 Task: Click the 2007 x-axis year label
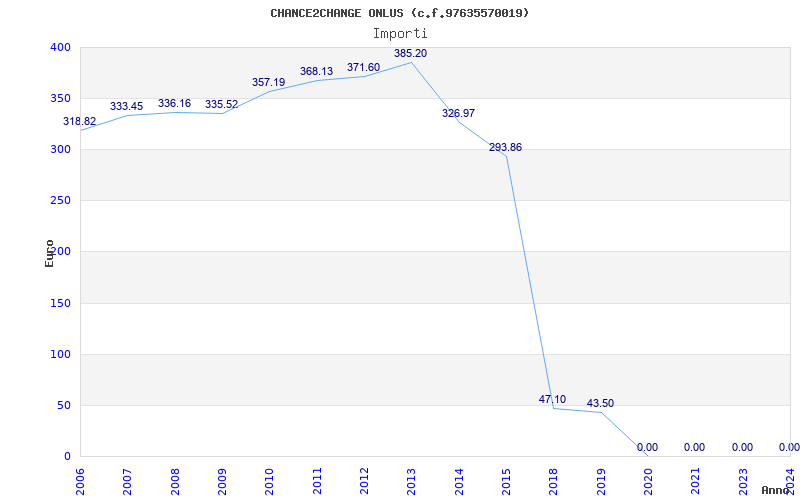coord(128,481)
